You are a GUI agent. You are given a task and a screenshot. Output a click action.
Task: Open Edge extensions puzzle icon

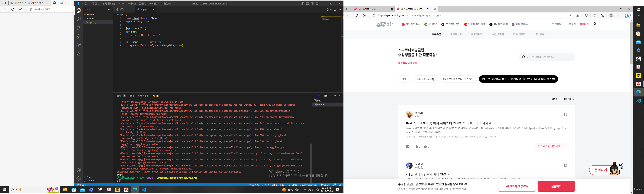pos(586,15)
